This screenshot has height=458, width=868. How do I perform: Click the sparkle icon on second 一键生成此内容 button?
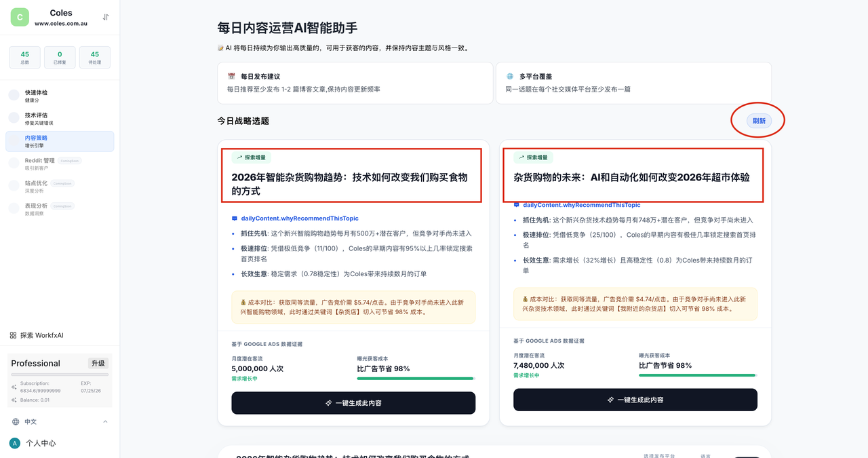pos(610,400)
